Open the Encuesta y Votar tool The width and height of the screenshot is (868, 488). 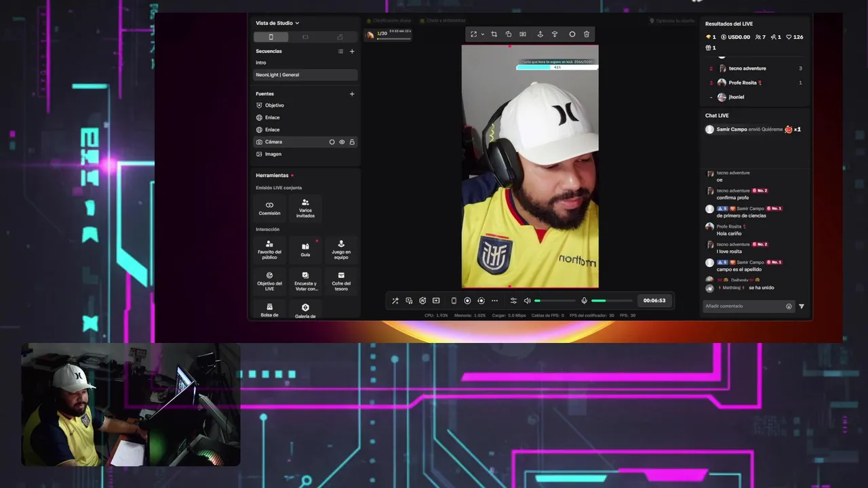click(305, 281)
